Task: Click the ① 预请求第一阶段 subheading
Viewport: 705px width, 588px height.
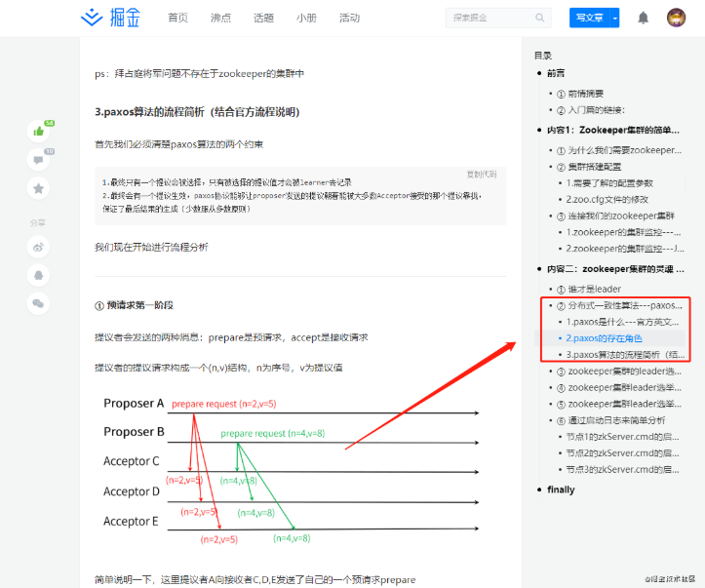Action: (134, 305)
